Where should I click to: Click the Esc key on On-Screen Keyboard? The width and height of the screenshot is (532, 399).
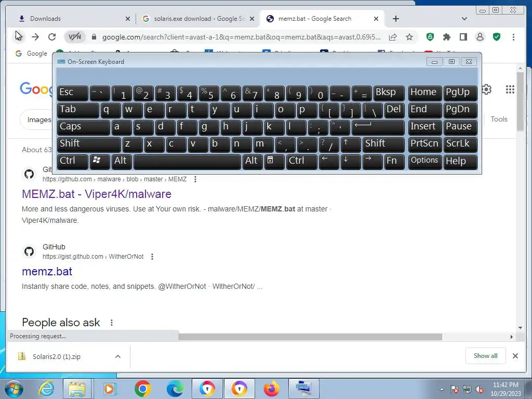[x=73, y=93]
